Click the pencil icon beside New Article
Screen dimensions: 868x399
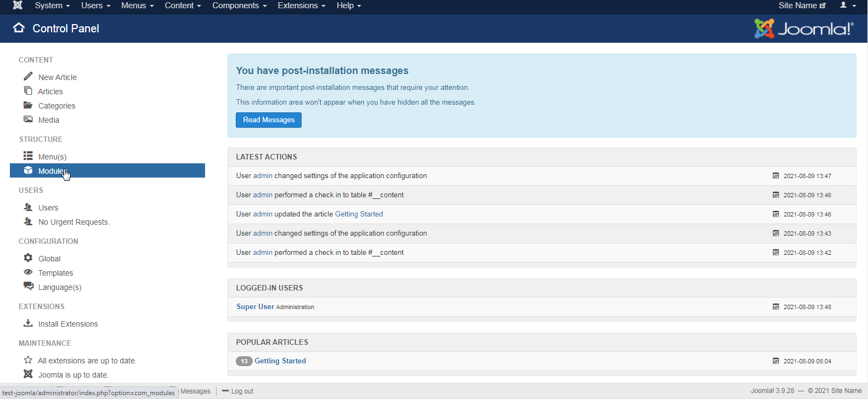28,76
